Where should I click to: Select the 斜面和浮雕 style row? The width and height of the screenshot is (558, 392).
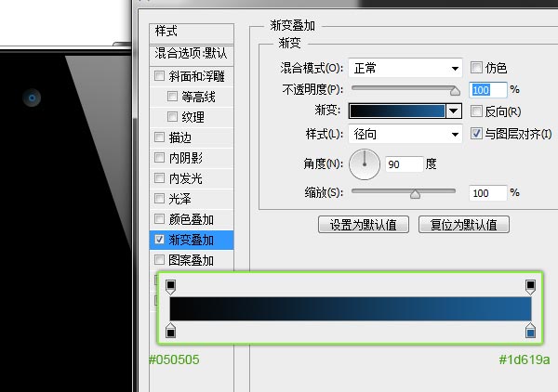tap(192, 76)
